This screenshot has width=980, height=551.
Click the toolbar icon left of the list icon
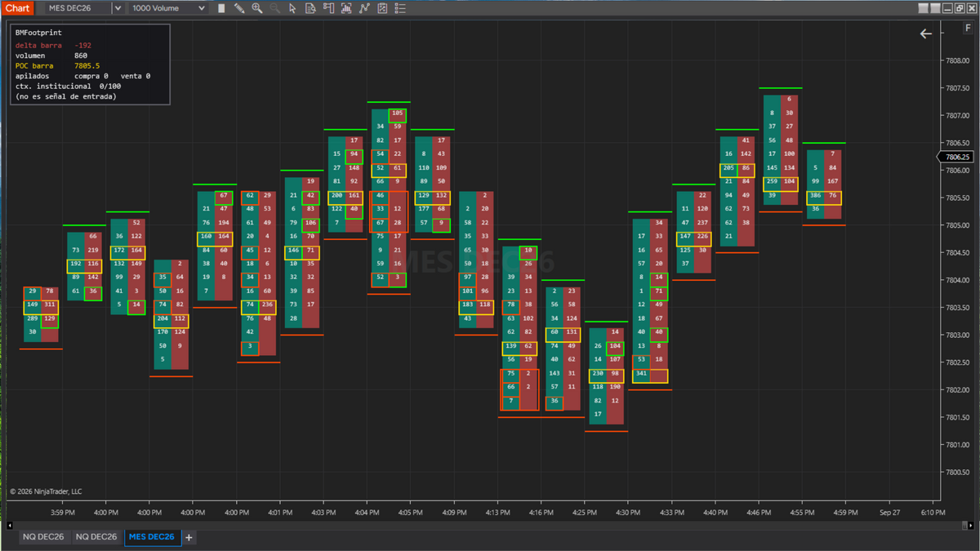point(382,8)
